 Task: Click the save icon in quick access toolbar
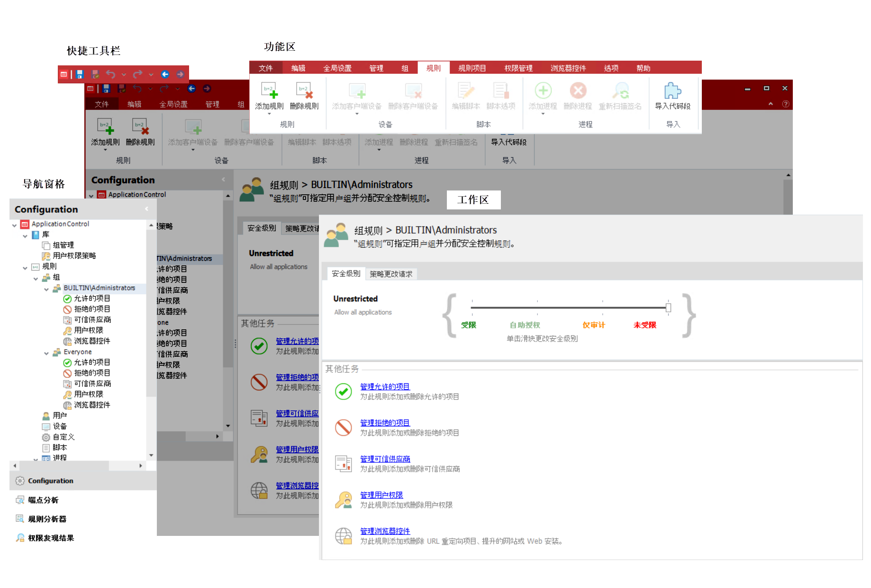coord(80,74)
